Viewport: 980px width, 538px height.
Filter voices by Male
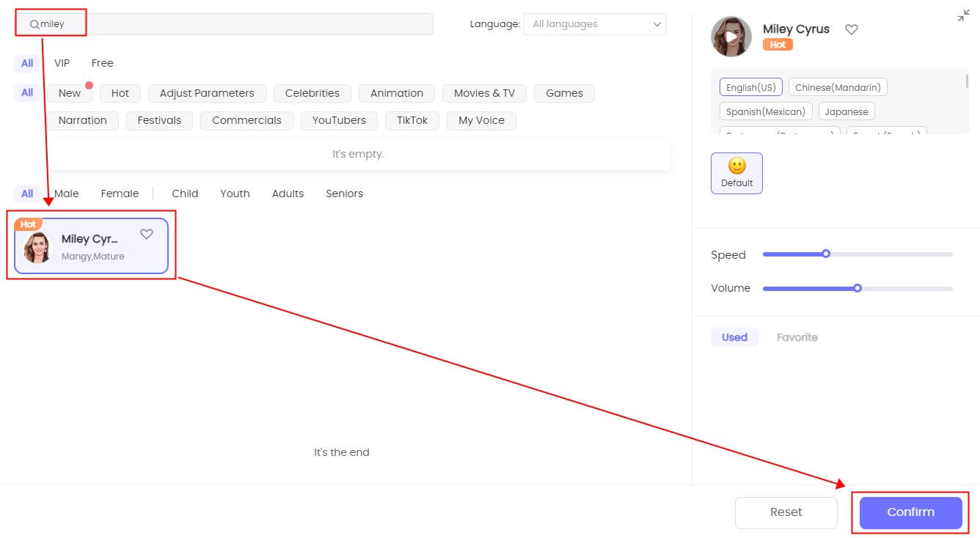(67, 194)
